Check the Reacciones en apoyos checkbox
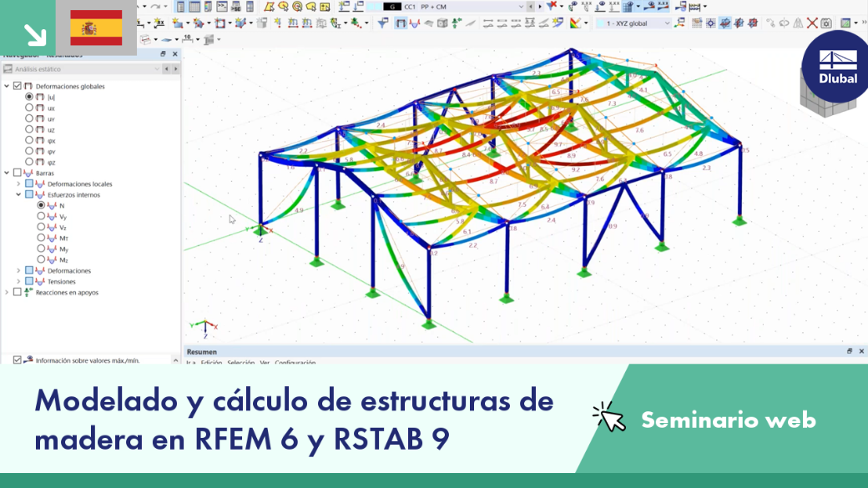 coord(18,292)
